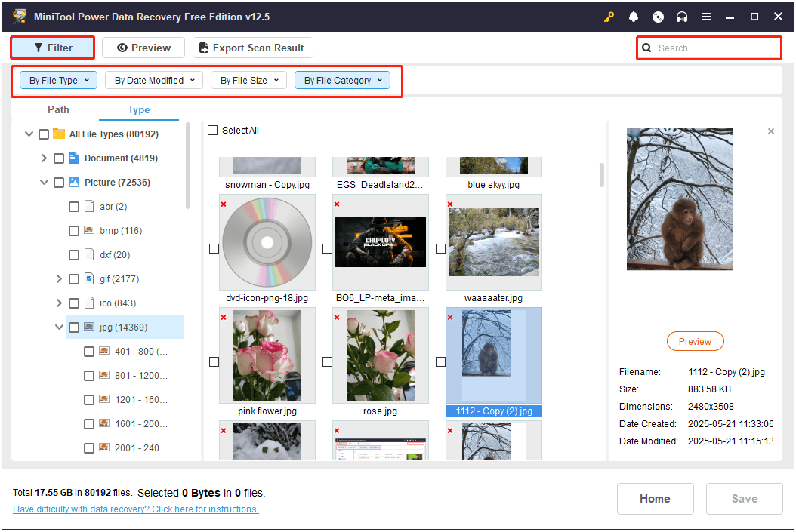
Task: Click the file tree vertical scrollbar
Action: [188, 165]
